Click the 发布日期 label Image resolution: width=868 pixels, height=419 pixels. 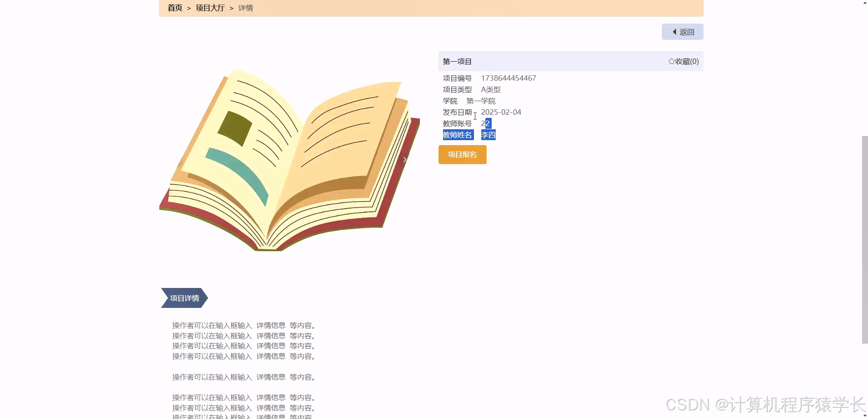pyautogui.click(x=458, y=112)
